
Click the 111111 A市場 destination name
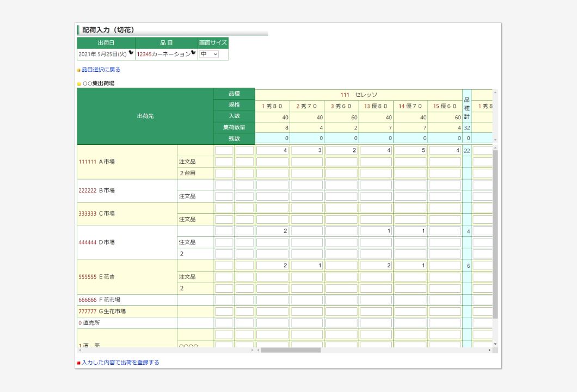[x=96, y=162]
